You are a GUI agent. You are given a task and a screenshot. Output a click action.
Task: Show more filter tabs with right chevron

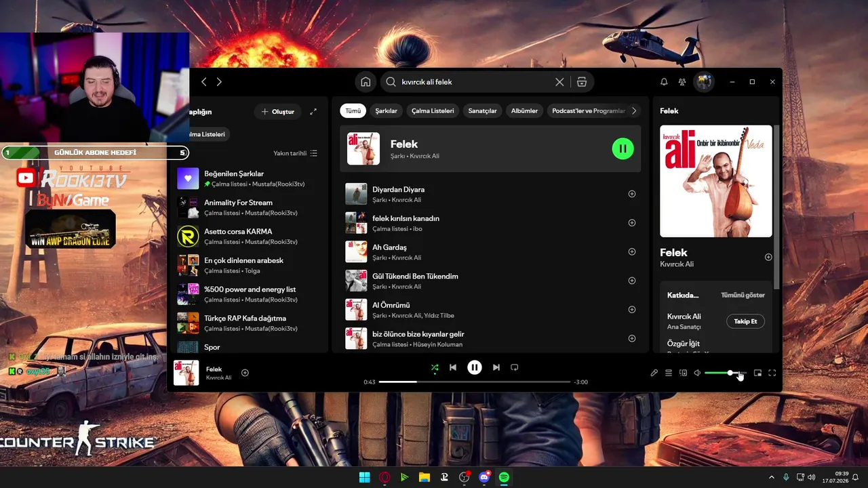634,110
